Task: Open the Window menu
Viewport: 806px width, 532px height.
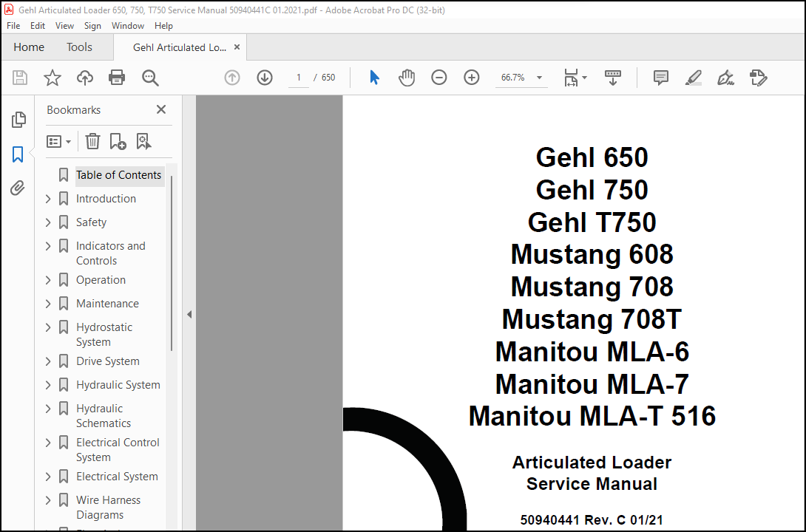Action: pos(128,26)
